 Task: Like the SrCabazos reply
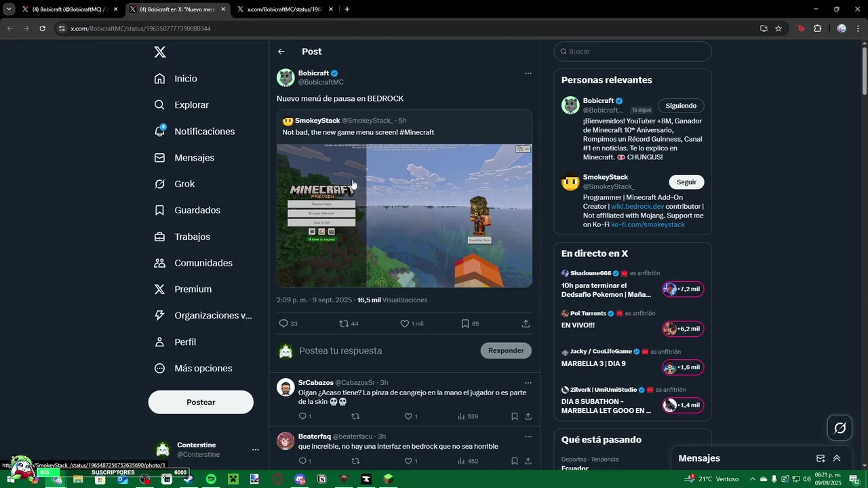[x=408, y=416]
